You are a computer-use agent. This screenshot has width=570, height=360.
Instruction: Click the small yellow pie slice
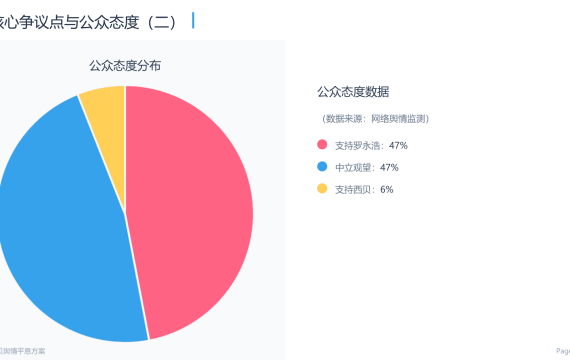pyautogui.click(x=109, y=120)
